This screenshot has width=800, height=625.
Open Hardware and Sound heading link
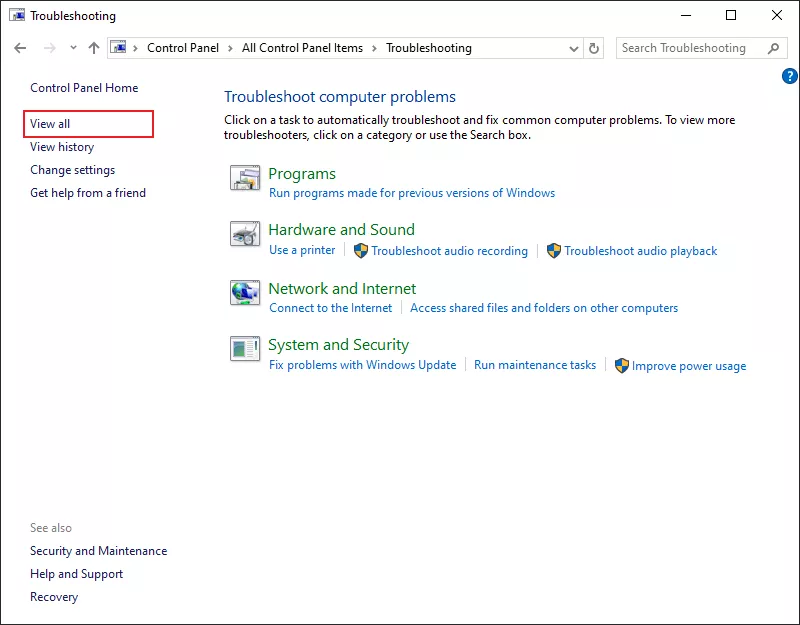pyautogui.click(x=341, y=230)
